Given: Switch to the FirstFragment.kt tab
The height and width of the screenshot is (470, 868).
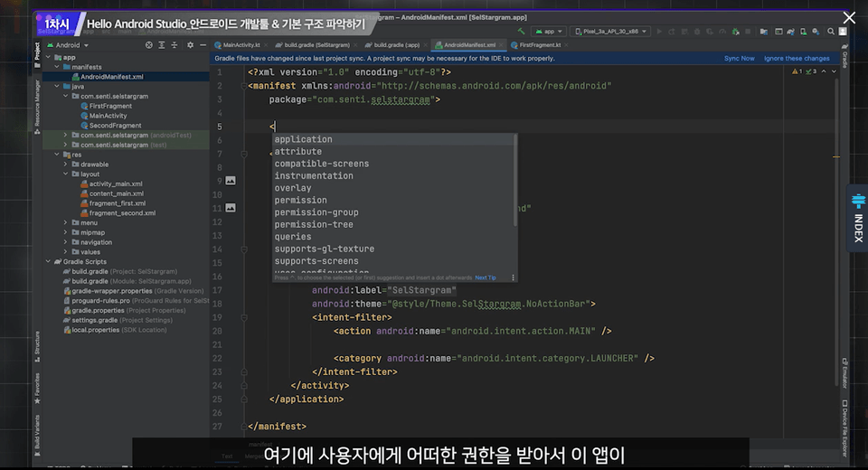Looking at the screenshot, I should 539,45.
